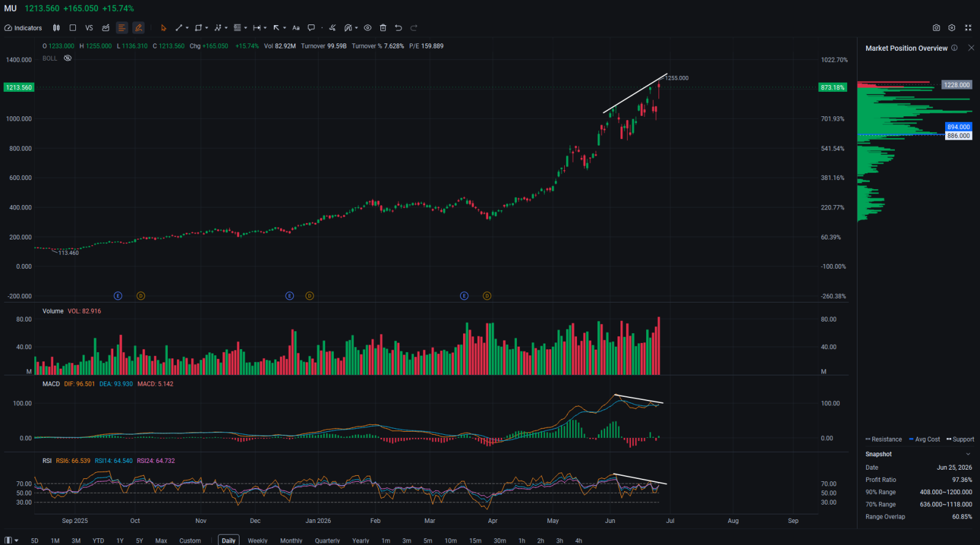Click the first blue E earnings marker

pos(118,296)
